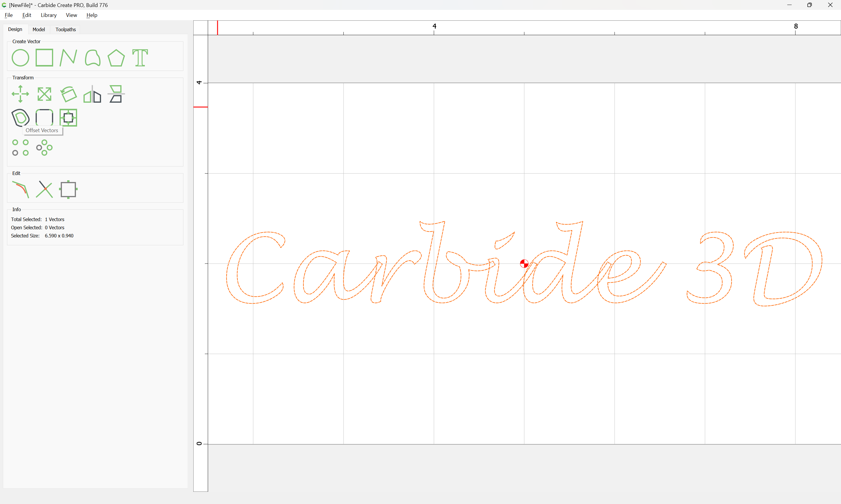The height and width of the screenshot is (504, 841).
Task: Open the Linear Array tool
Action: (x=20, y=147)
